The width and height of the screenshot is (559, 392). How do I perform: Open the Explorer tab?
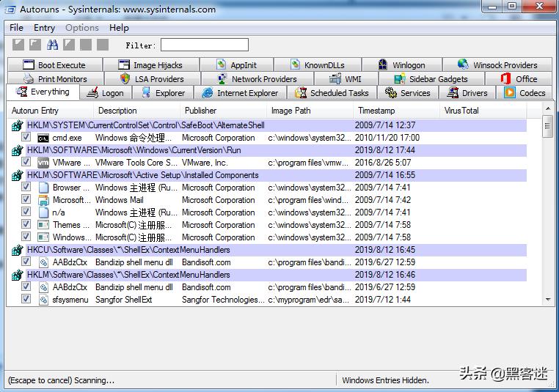[x=163, y=93]
